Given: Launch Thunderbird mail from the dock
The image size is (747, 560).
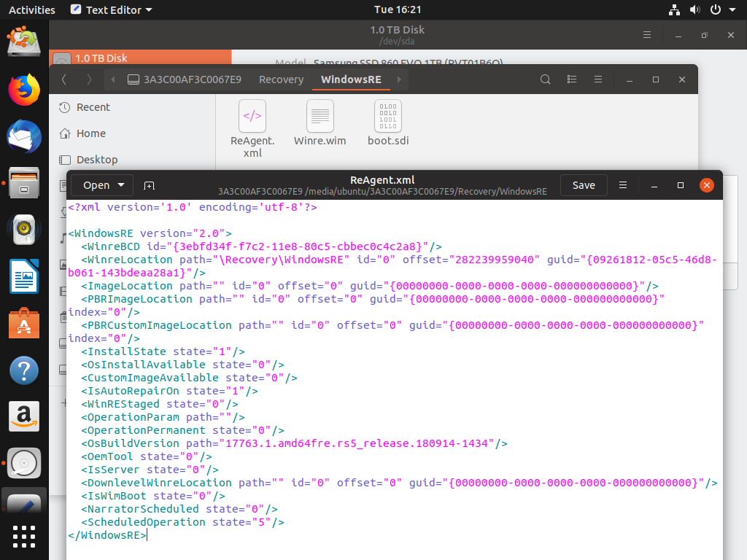Looking at the screenshot, I should 24,136.
